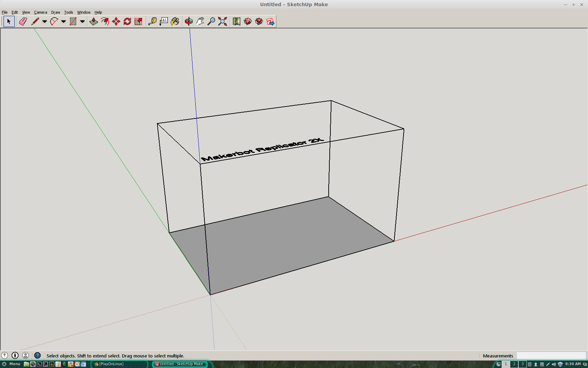Open the Extension Warehouse icon

point(259,22)
